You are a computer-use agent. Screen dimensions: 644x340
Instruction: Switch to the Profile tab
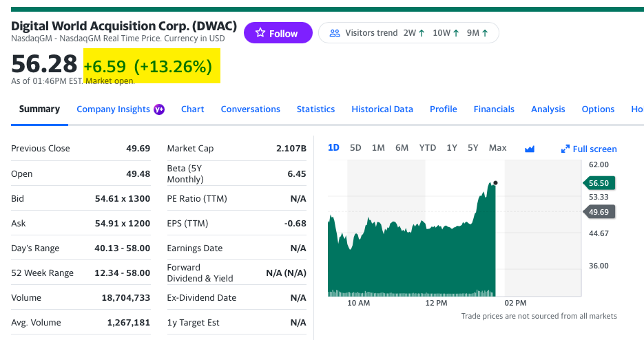coord(444,109)
